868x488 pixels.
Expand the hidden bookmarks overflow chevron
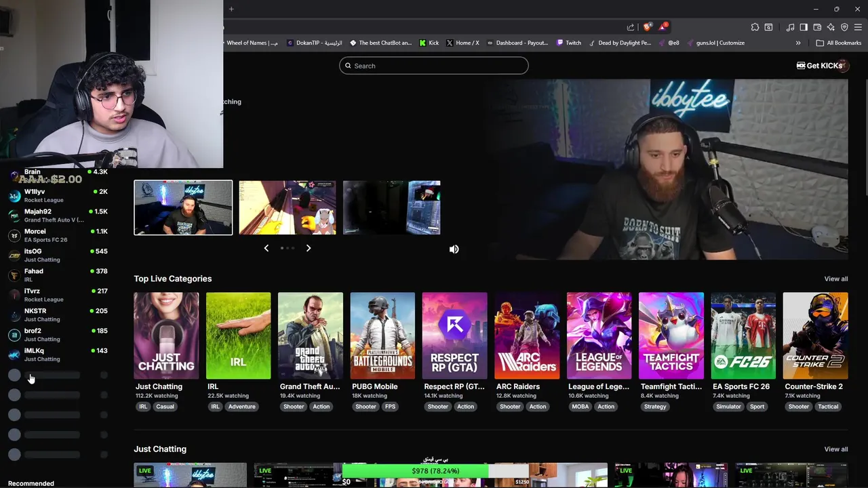point(798,43)
